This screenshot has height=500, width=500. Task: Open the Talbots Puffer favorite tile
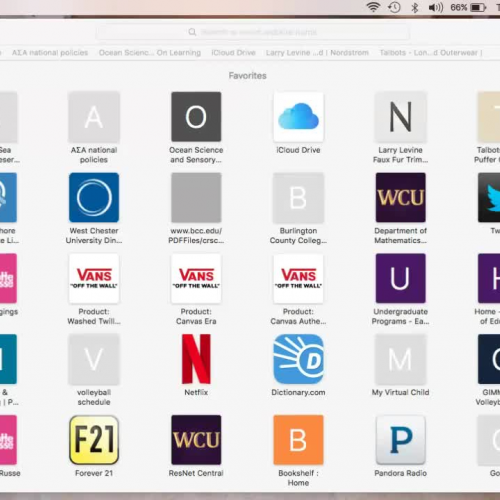[x=489, y=117]
